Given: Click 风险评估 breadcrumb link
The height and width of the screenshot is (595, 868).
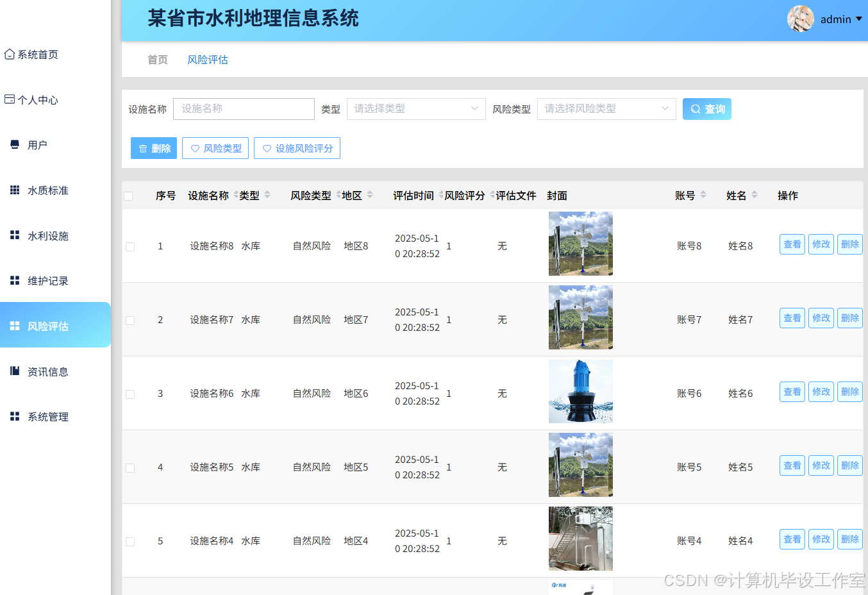Looking at the screenshot, I should [x=208, y=60].
